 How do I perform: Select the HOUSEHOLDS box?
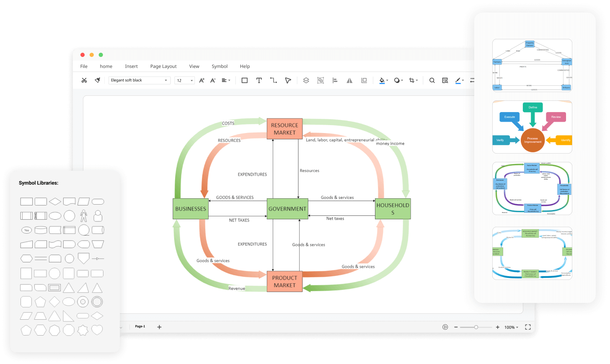click(393, 209)
